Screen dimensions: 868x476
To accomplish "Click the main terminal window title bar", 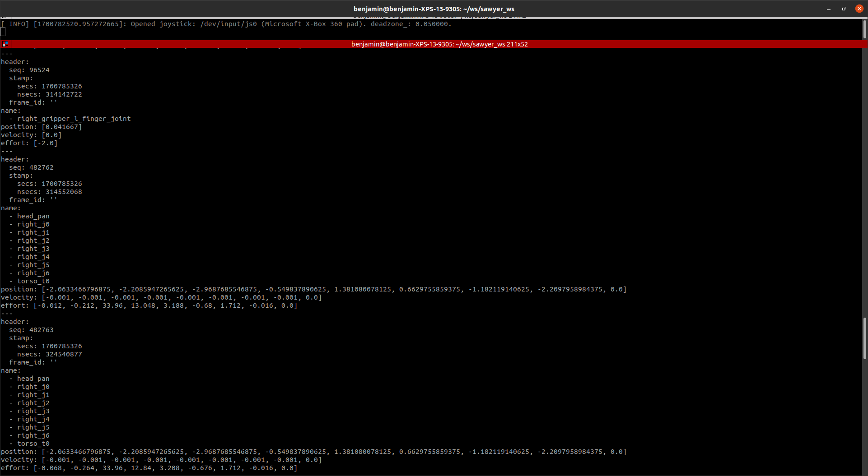I will click(433, 9).
